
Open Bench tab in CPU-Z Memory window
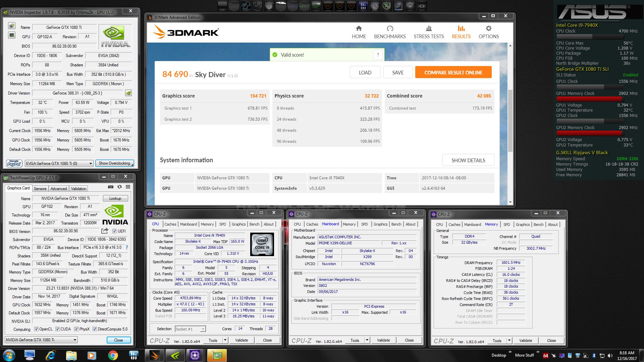(538, 225)
